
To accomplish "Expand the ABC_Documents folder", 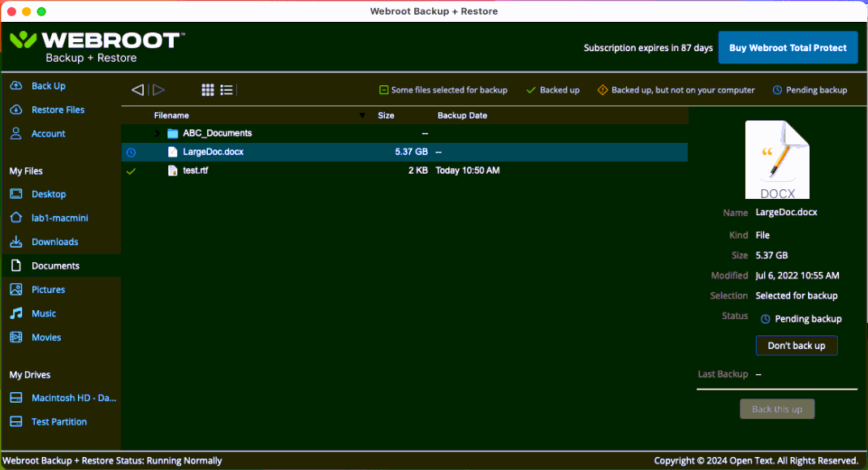I will click(x=158, y=133).
